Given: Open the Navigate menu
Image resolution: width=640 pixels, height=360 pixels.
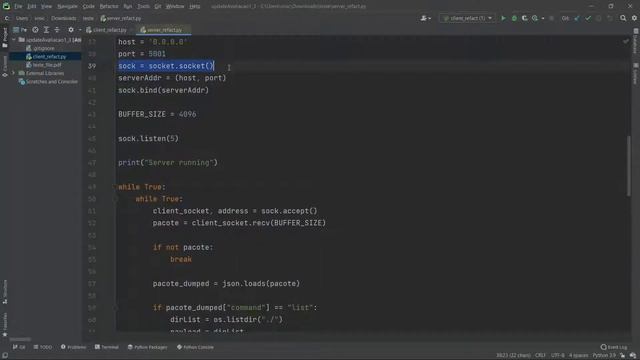Looking at the screenshot, I should (67, 7).
